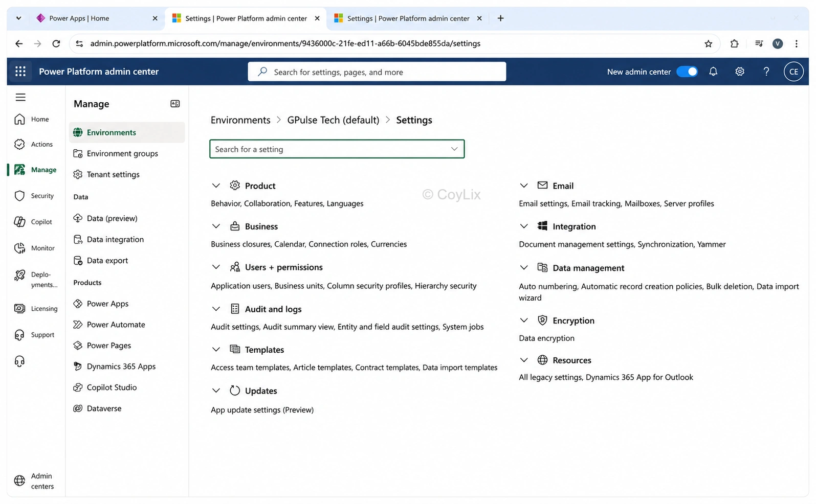The image size is (816, 504).
Task: Collapse the Email section chevron
Action: coord(523,186)
